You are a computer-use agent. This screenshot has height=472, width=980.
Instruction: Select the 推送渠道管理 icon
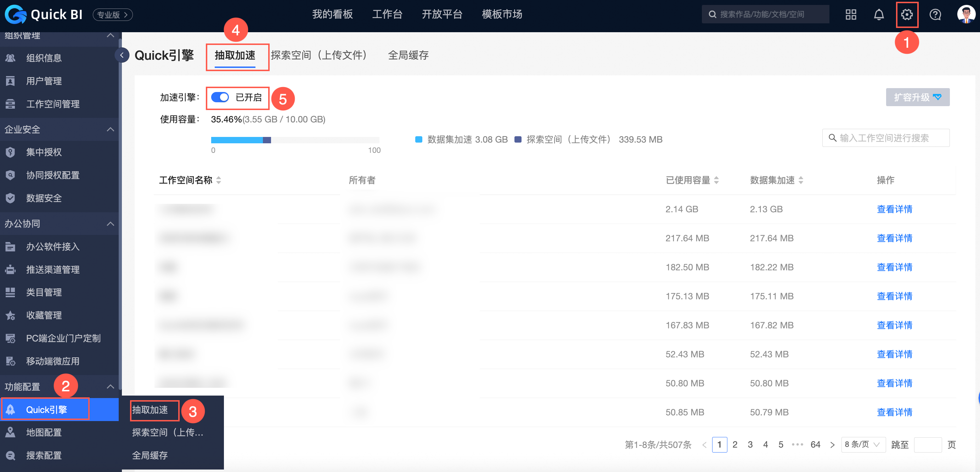click(x=10, y=270)
